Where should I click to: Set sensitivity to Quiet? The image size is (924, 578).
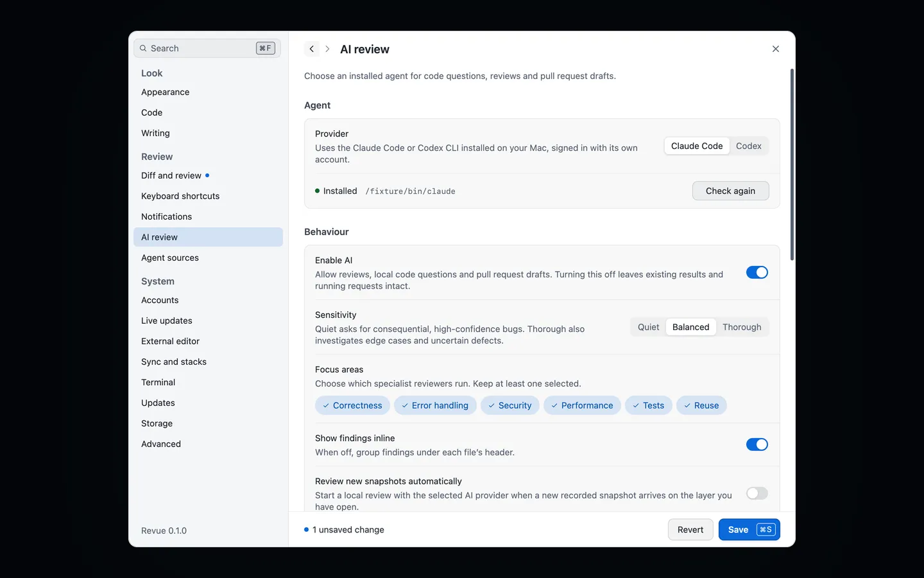click(x=648, y=327)
